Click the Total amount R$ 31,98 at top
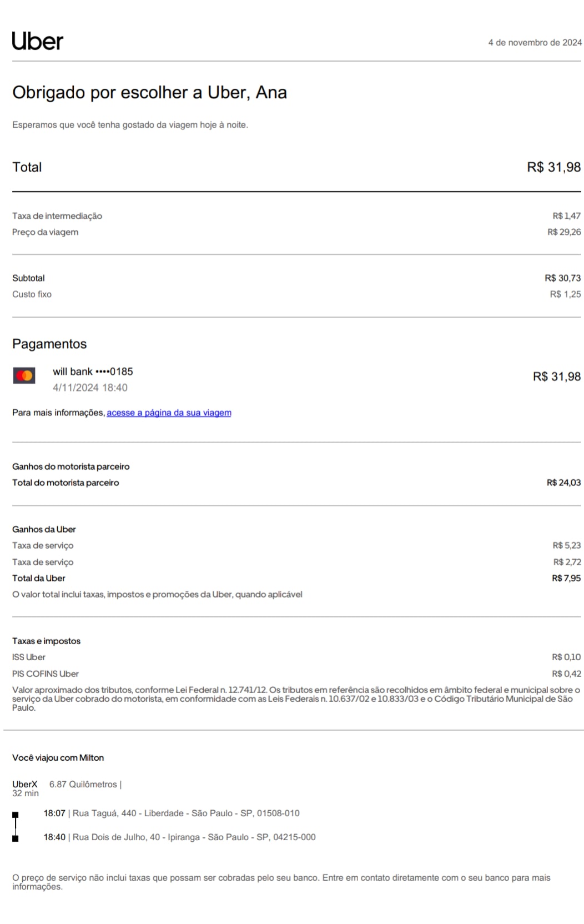The width and height of the screenshot is (584, 924). coord(553,167)
